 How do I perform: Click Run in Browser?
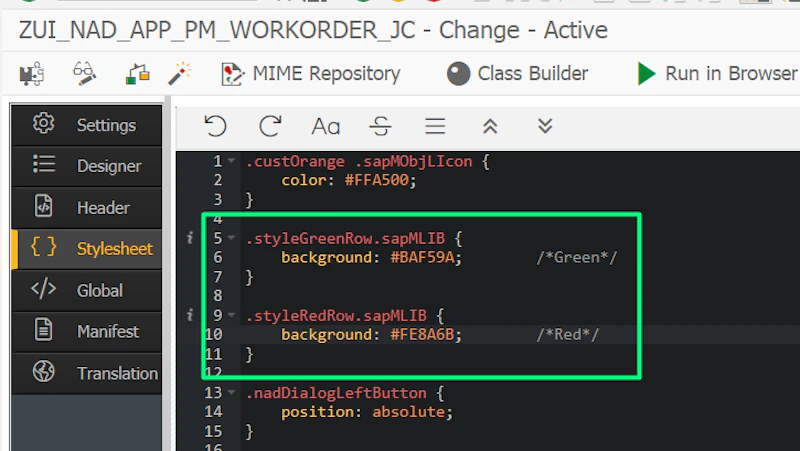point(717,73)
